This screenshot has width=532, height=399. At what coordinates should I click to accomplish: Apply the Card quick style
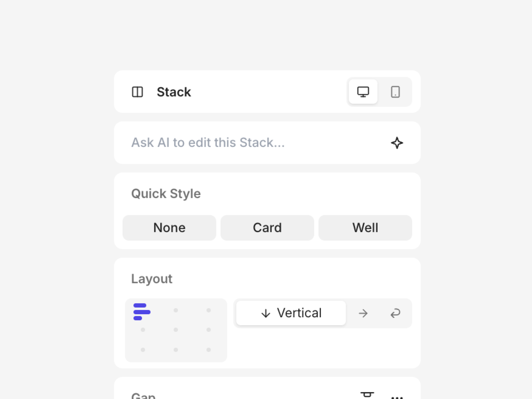267,228
